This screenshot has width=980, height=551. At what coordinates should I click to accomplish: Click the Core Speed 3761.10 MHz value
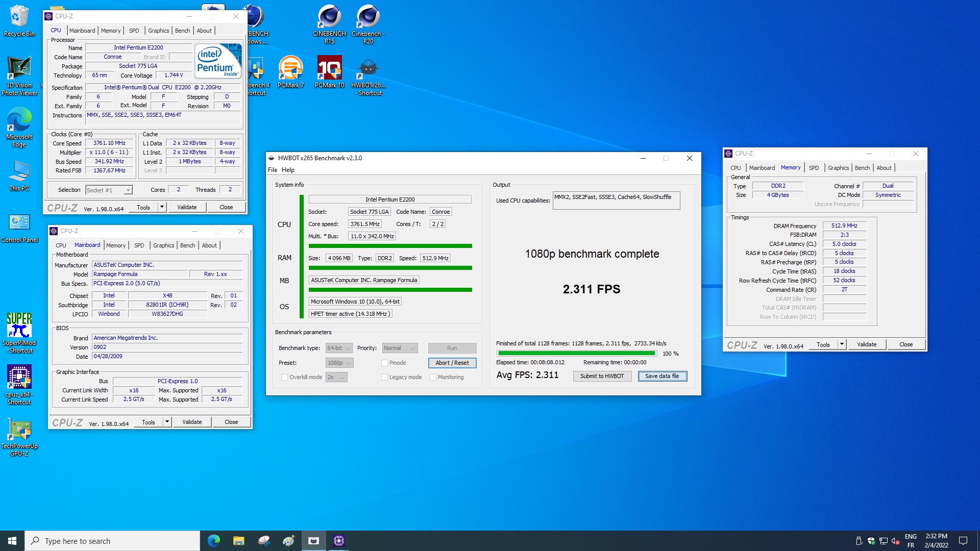click(109, 143)
